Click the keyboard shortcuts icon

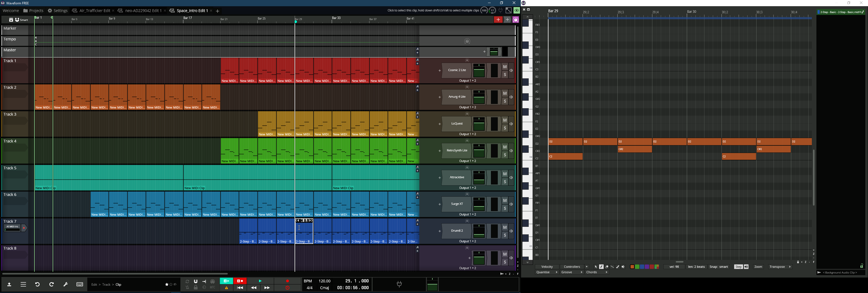tap(80, 285)
